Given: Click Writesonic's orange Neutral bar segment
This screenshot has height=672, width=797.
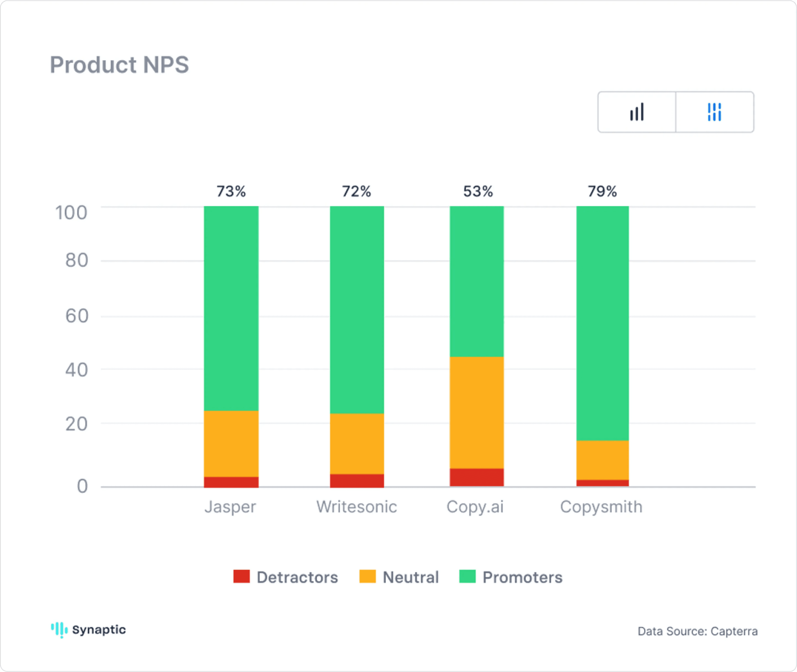Looking at the screenshot, I should [357, 443].
